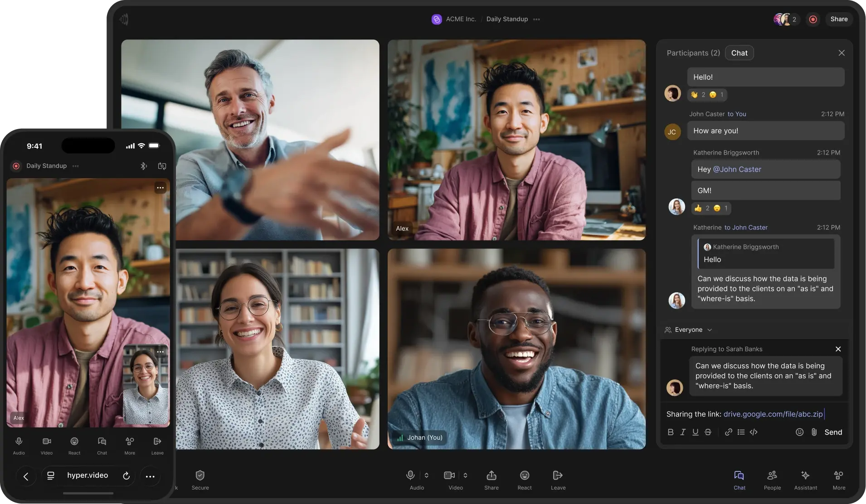The width and height of the screenshot is (866, 504).
Task: Leave the meeting from tablet bottom bar
Action: tap(558, 480)
